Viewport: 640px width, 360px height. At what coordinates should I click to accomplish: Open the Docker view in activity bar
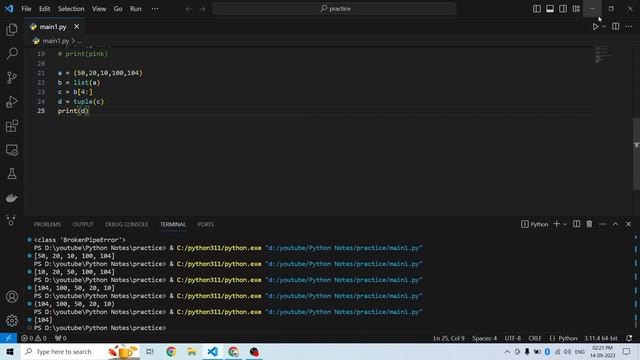12,198
